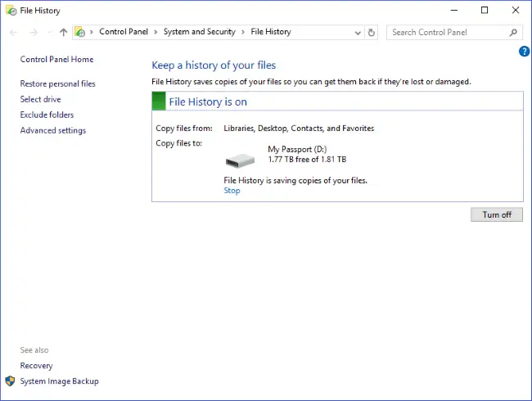The width and height of the screenshot is (532, 401).
Task: Click the location icon in address bar
Action: pyautogui.click(x=80, y=33)
